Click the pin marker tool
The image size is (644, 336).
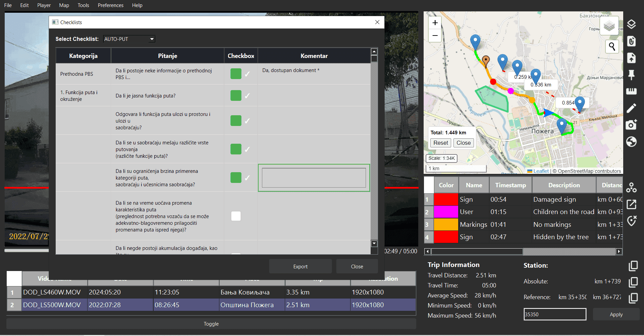point(632,75)
